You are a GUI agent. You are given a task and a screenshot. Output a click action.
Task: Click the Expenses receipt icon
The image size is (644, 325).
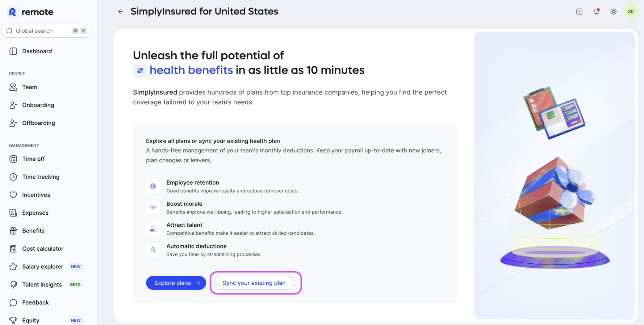[13, 213]
